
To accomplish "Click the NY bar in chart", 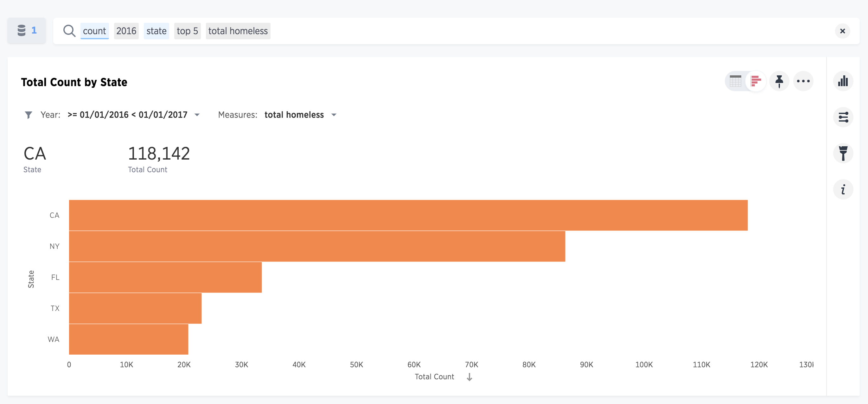I will pyautogui.click(x=317, y=246).
